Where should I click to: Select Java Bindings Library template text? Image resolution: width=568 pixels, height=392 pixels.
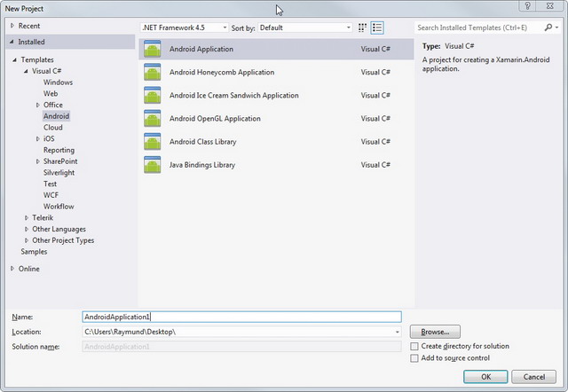(x=202, y=165)
